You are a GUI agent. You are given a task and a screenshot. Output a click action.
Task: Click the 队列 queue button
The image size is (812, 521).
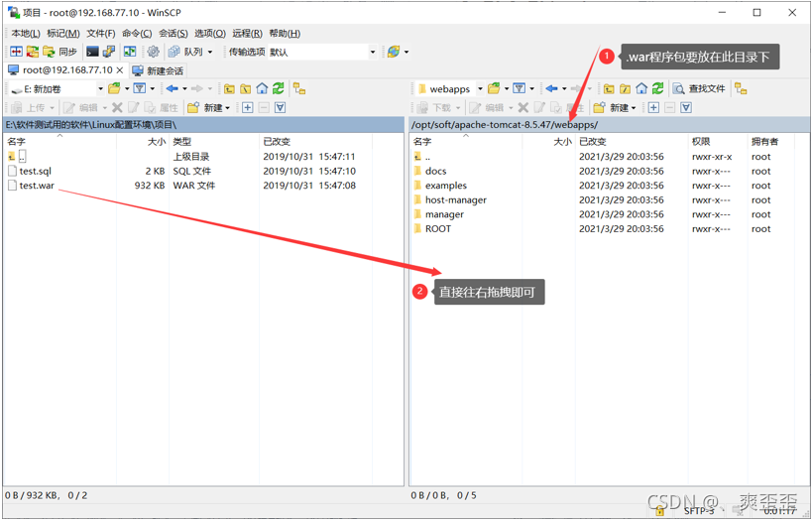click(186, 52)
